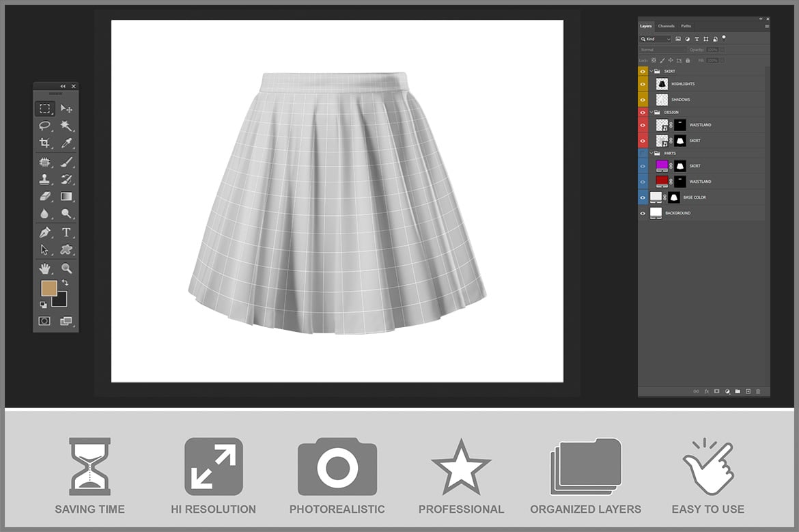Lock transparent pixels

coord(654,60)
